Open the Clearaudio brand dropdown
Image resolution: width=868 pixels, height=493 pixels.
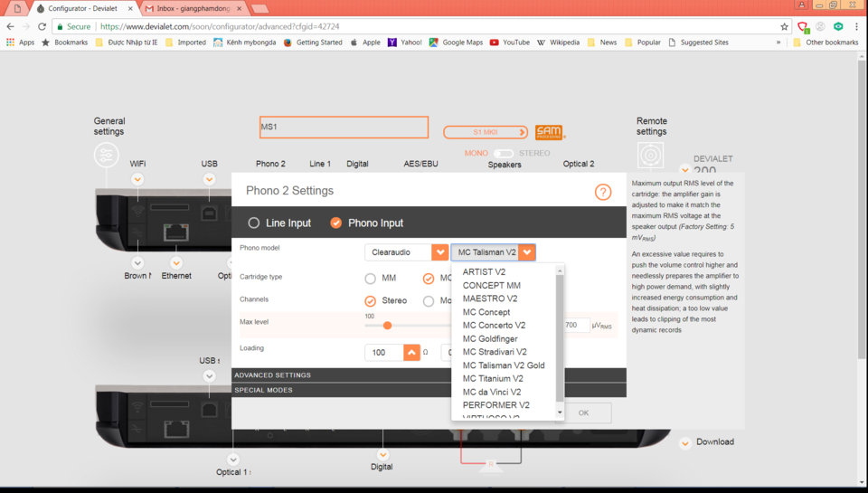pos(406,252)
